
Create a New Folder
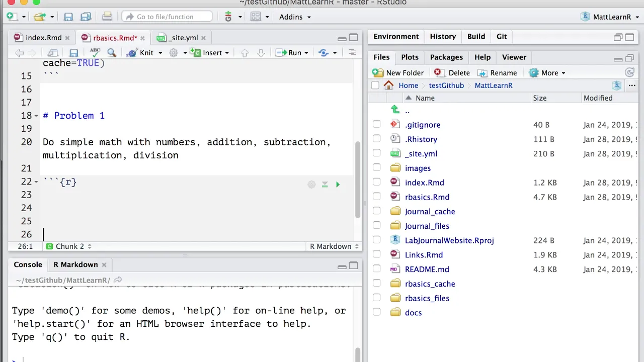(x=398, y=73)
